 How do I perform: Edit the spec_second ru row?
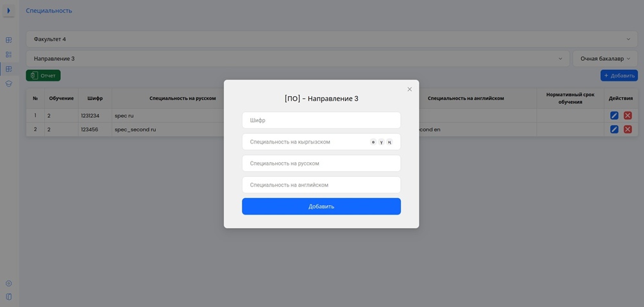coord(614,129)
